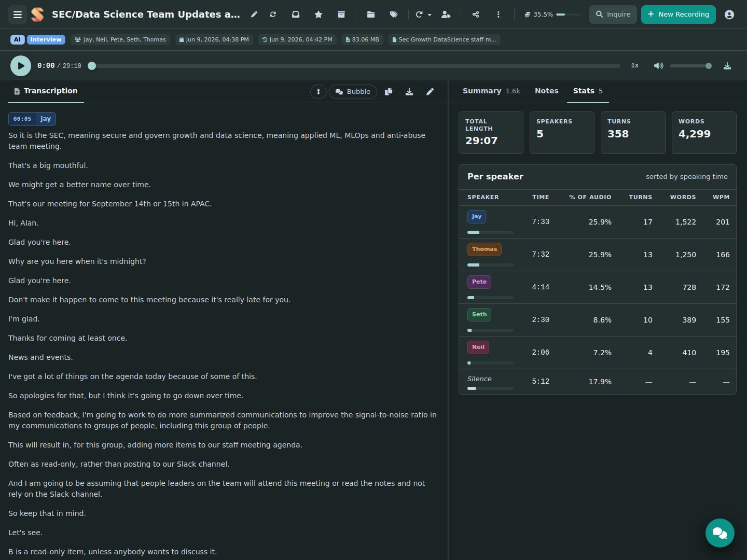Click the Pete speaker chip in stats
This screenshot has height=560, width=747.
[x=479, y=282]
